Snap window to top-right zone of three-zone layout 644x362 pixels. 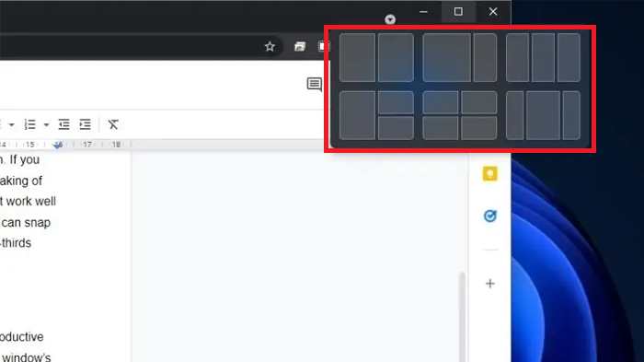(x=396, y=102)
